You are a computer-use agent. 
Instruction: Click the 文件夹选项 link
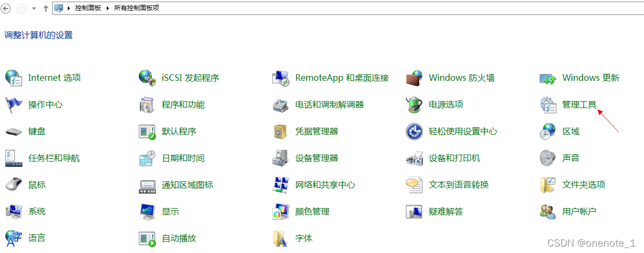coord(584,185)
